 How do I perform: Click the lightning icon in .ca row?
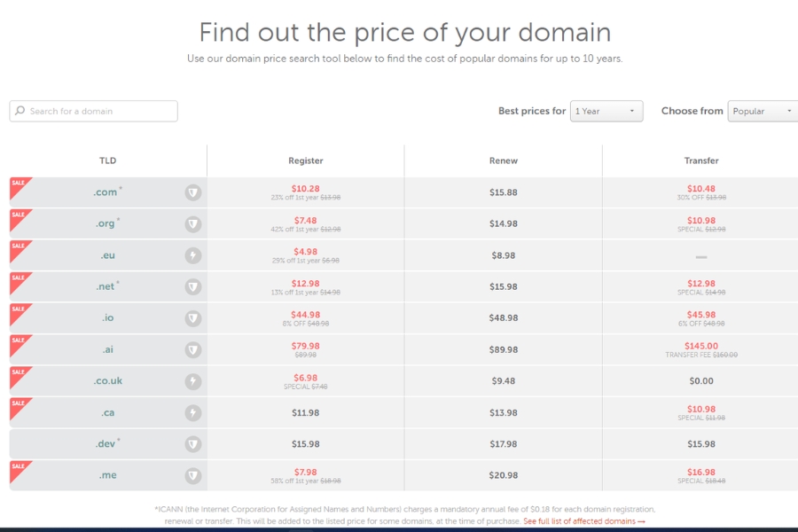(193, 413)
